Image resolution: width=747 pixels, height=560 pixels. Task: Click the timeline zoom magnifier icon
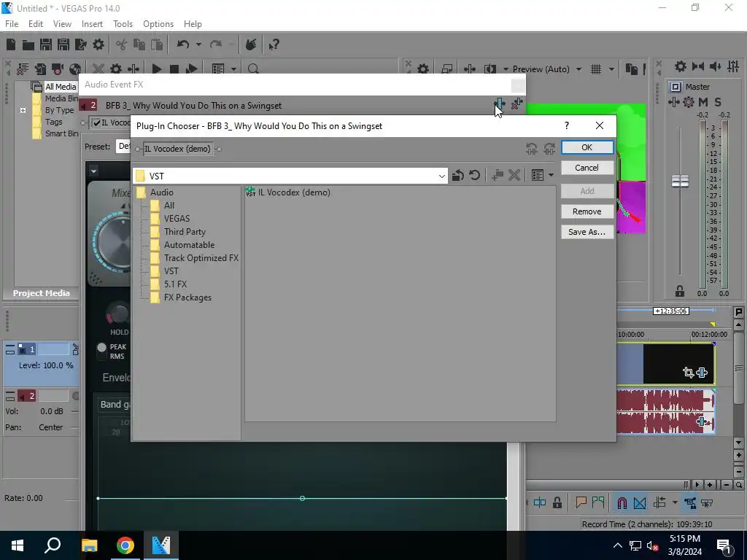738,485
